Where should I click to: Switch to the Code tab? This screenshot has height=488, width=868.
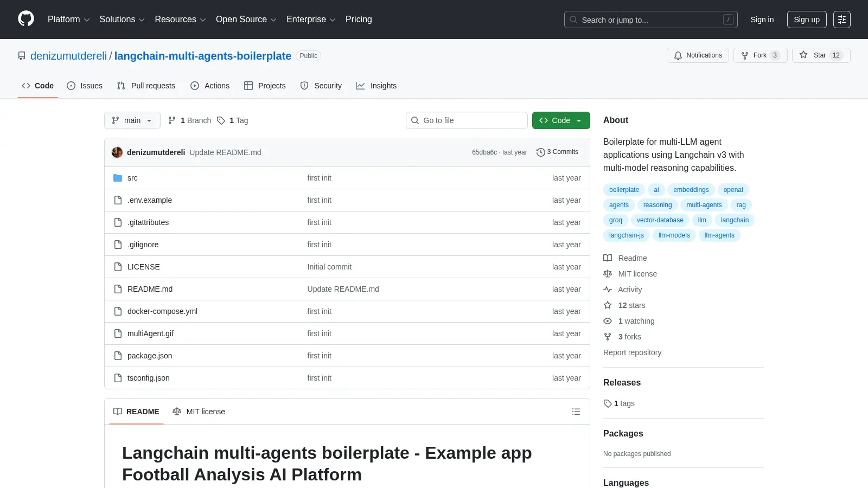pos(38,86)
